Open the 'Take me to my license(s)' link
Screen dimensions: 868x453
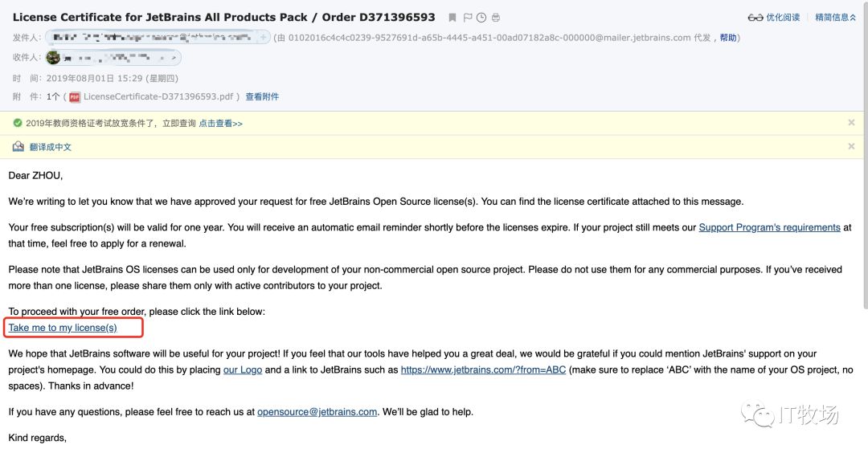pyautogui.click(x=63, y=328)
